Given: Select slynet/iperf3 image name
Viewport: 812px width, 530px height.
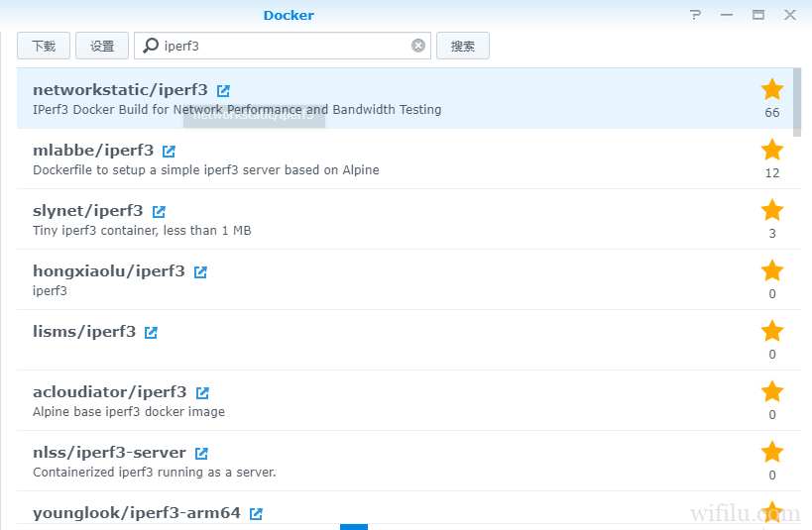Looking at the screenshot, I should [x=88, y=211].
